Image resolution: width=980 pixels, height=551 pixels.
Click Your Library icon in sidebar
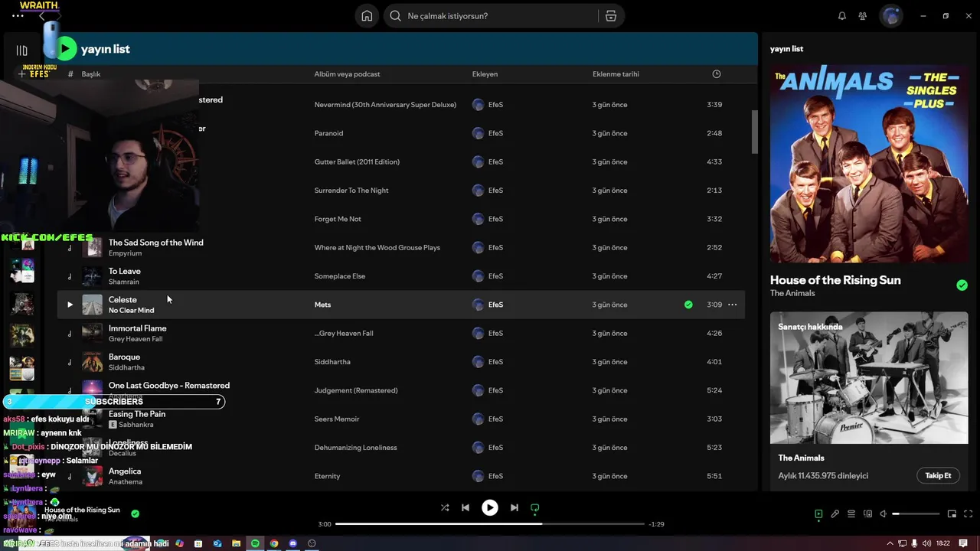tap(21, 51)
